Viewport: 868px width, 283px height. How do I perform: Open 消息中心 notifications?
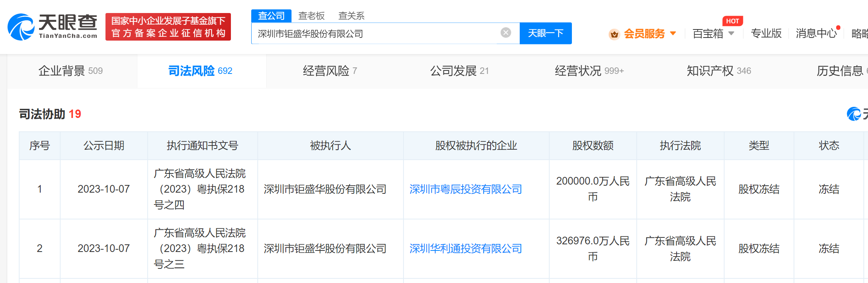[x=816, y=34]
